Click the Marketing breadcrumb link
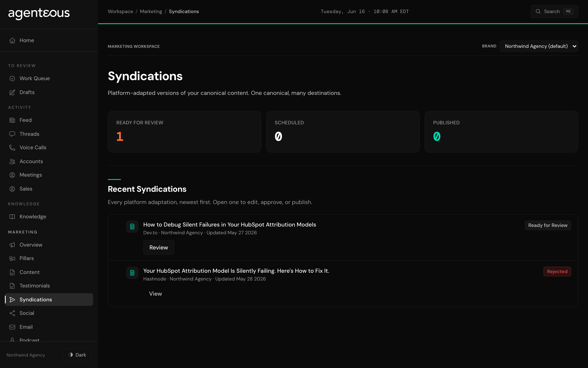This screenshot has width=588, height=368. click(151, 11)
